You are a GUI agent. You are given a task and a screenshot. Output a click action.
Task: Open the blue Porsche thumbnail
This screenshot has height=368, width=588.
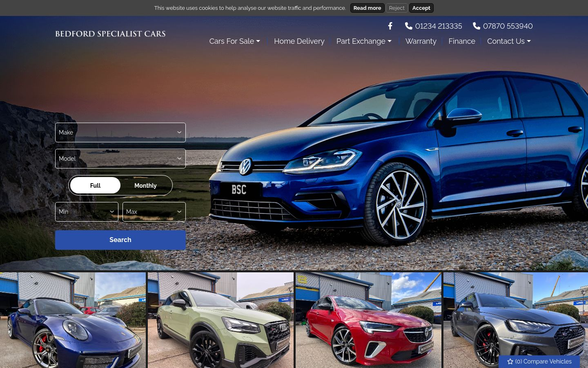[x=73, y=320]
